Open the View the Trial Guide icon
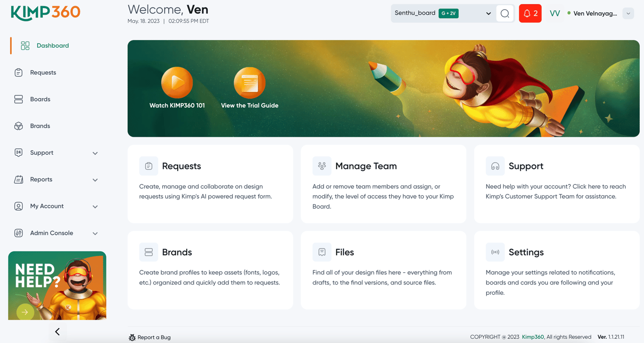 tap(250, 83)
